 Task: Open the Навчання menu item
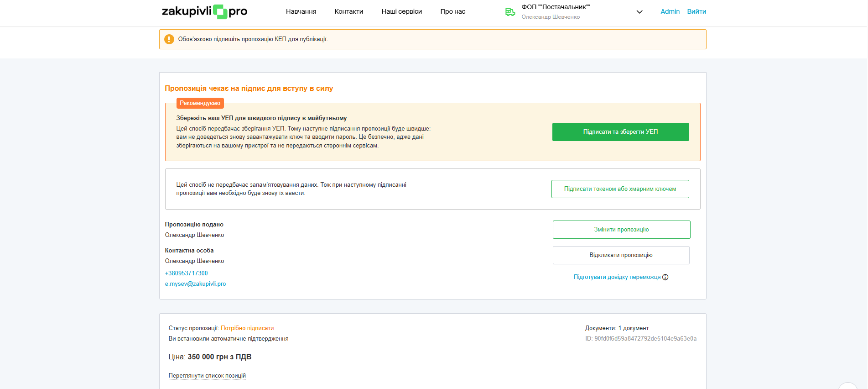pos(301,11)
